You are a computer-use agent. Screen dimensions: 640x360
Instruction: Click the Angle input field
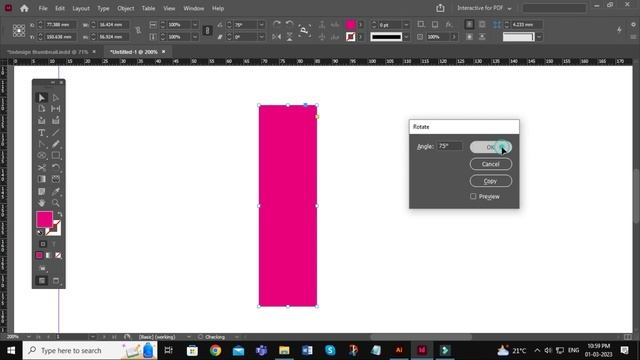coord(450,146)
